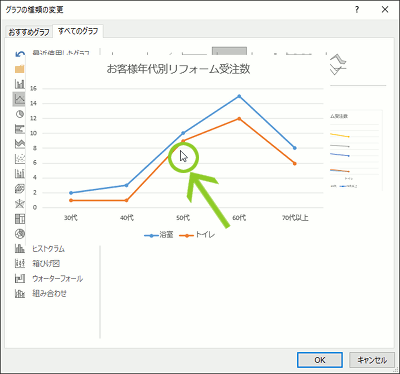Pick the surface chart category icon
The width and height of the screenshot is (400, 374).
click(x=20, y=188)
